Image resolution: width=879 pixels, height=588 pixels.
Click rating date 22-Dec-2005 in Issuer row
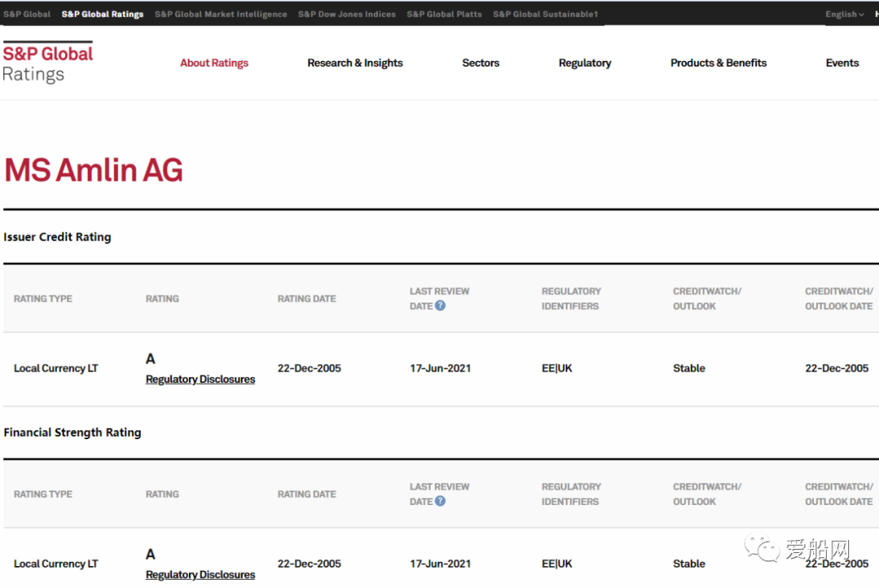tap(309, 368)
